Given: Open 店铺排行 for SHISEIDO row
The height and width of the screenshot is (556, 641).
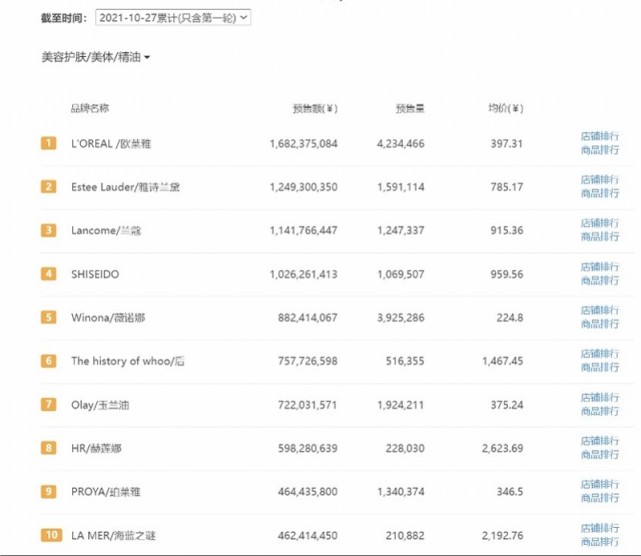Looking at the screenshot, I should coord(600,267).
